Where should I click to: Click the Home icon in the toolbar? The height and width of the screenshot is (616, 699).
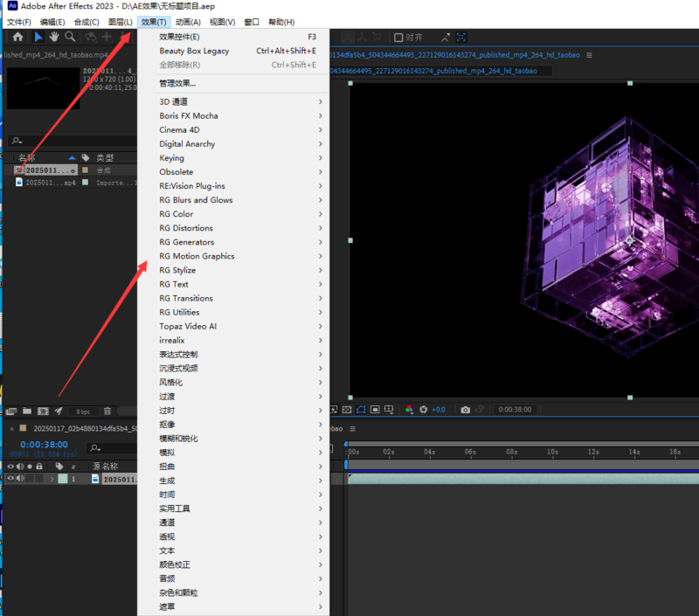click(17, 37)
